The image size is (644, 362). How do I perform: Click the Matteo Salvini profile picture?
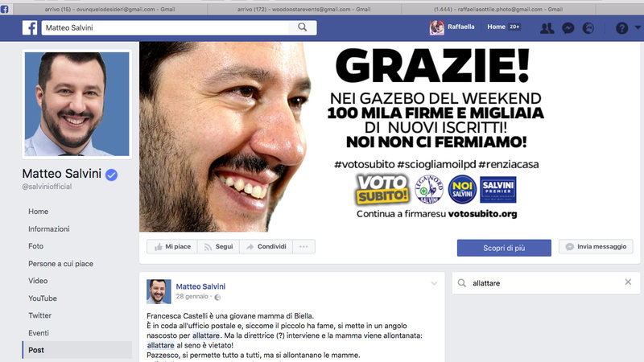(x=76, y=104)
